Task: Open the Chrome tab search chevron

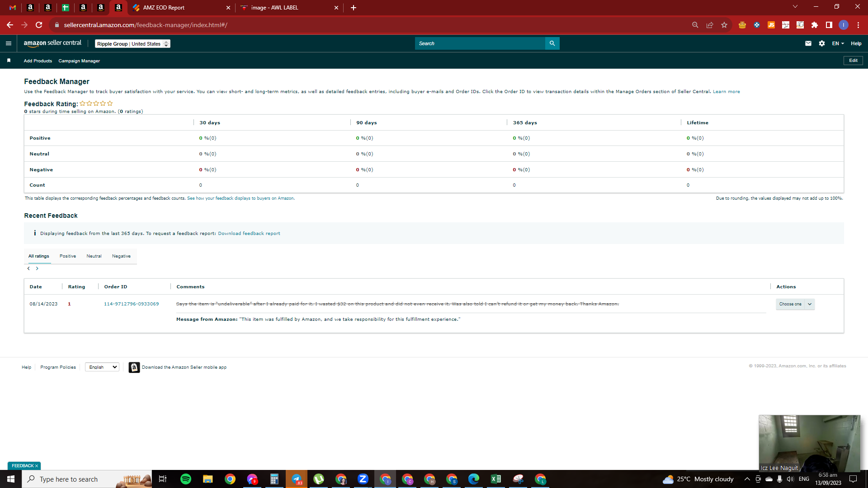Action: (795, 7)
